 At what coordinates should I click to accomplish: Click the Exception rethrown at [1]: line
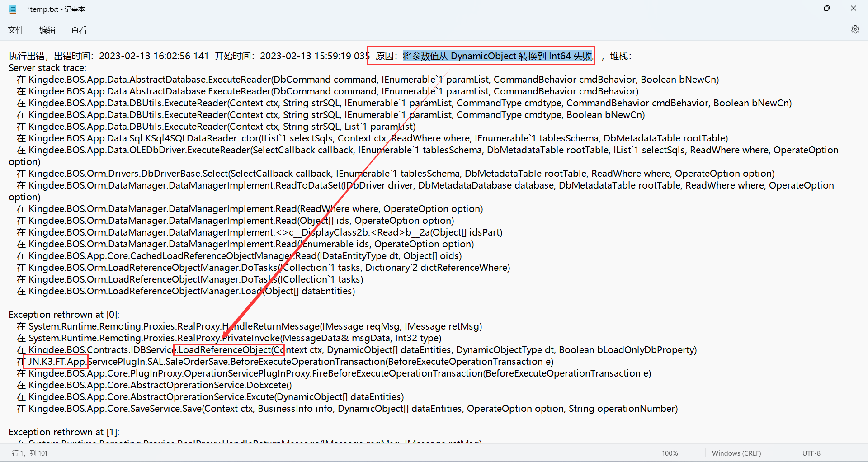(64, 432)
